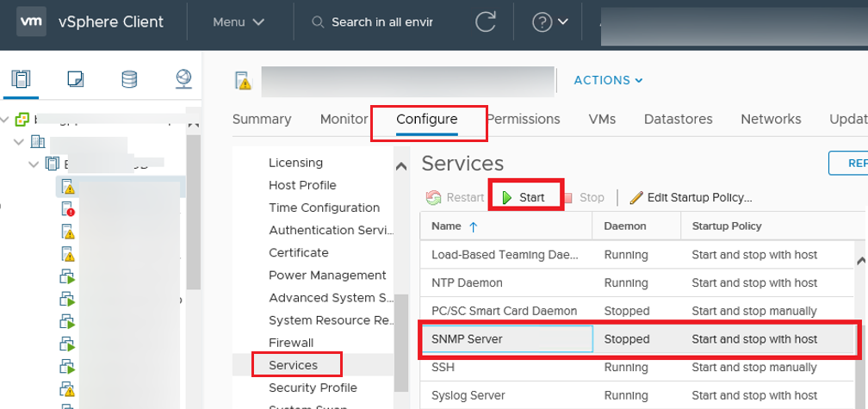Image resolution: width=868 pixels, height=409 pixels.
Task: Click the Start service button
Action: pyautogui.click(x=524, y=197)
